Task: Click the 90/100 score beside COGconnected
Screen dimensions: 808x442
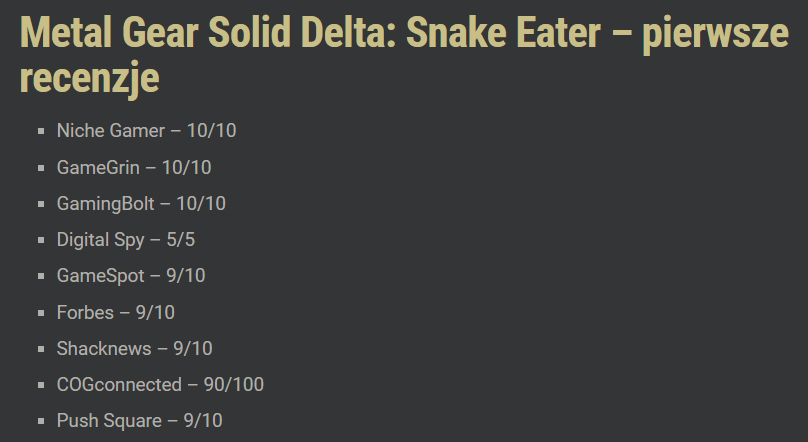Action: 233,384
